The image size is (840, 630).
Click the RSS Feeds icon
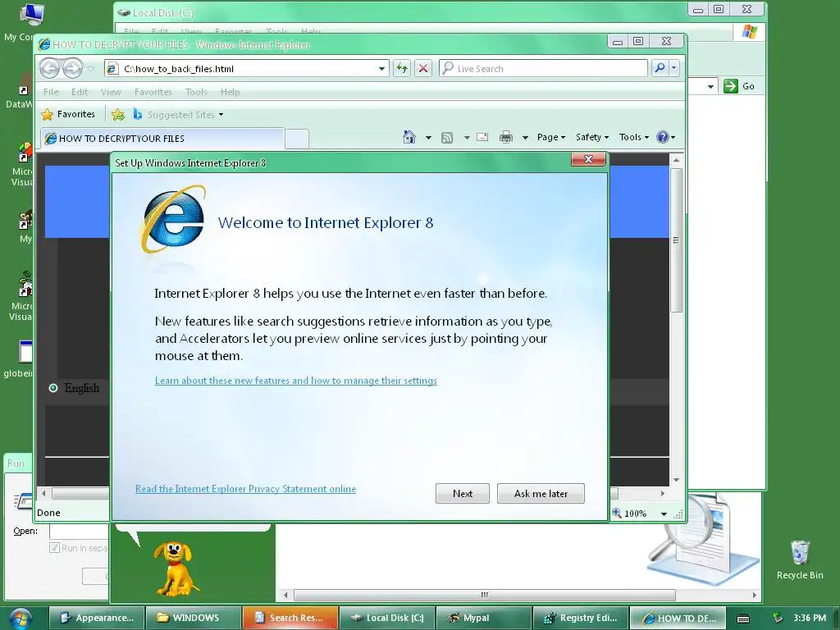[447, 138]
